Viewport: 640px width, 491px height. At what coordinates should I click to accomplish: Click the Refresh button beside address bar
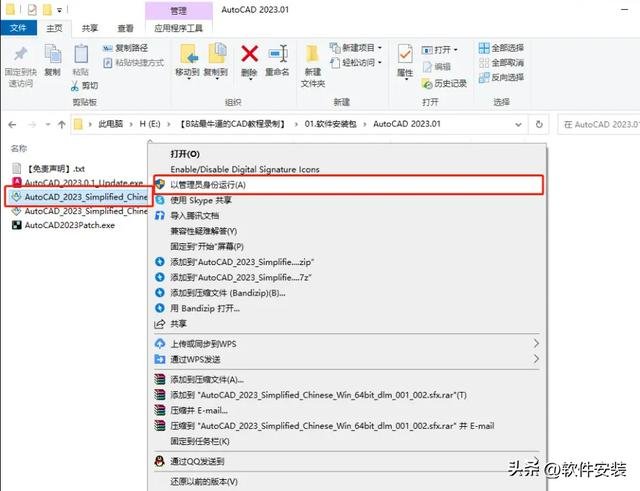[539, 124]
